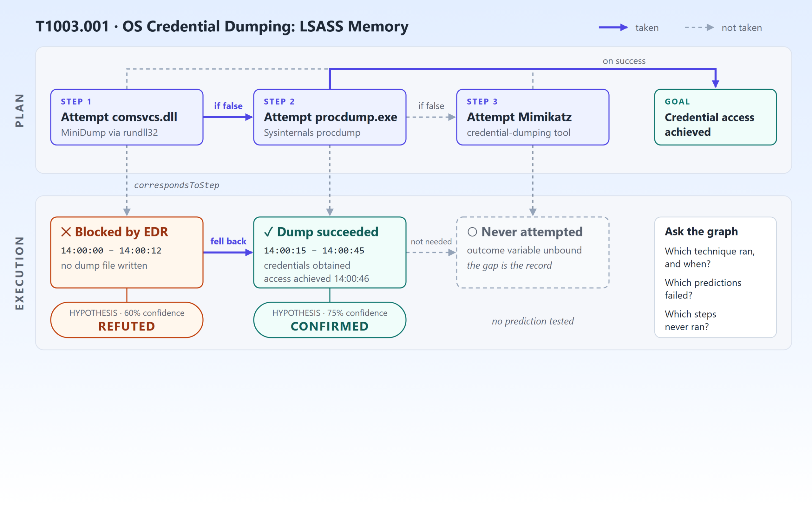
Task: Click the dashed 'not taken' legend arrow
Action: (699, 28)
